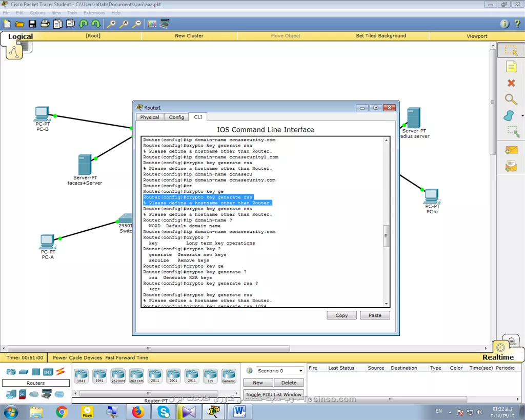Click Power Cycle Devices
The width and height of the screenshot is (525, 420).
[x=77, y=357]
